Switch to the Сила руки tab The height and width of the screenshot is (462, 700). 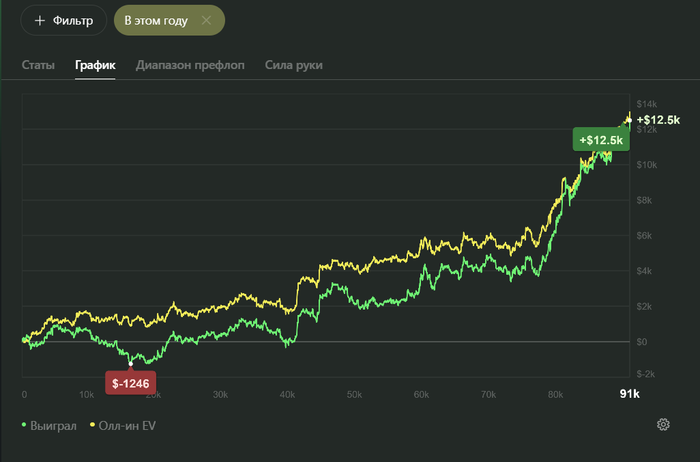pos(294,65)
